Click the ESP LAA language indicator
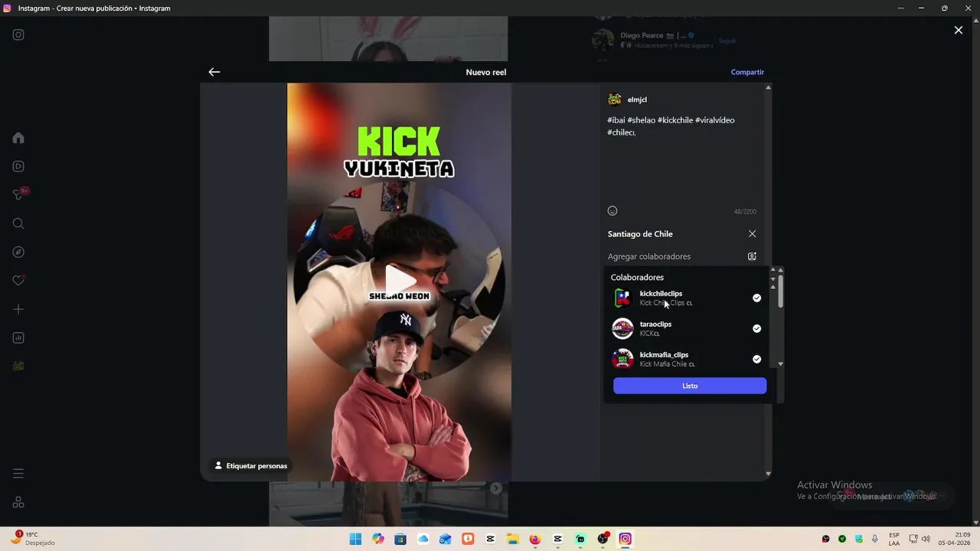 (x=894, y=539)
